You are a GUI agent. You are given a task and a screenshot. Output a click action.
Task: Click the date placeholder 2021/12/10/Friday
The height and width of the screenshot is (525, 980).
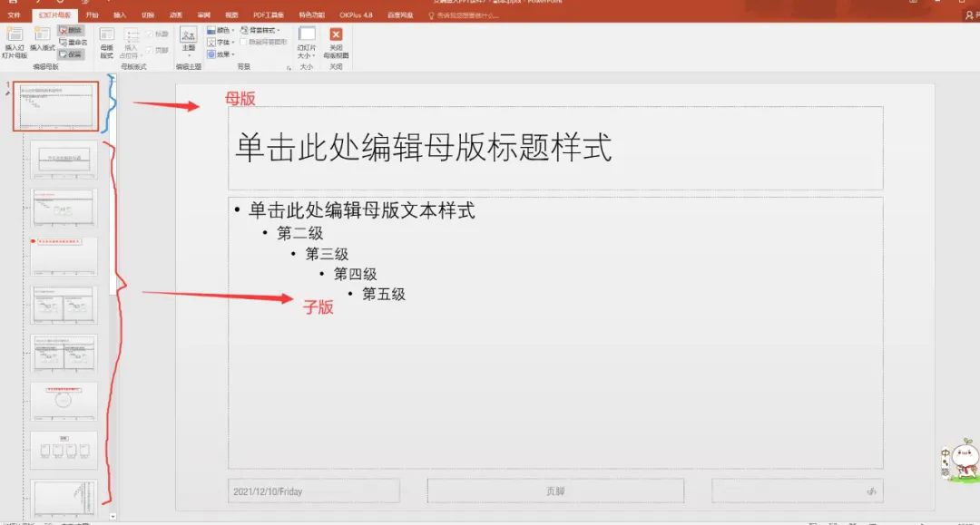click(314, 491)
